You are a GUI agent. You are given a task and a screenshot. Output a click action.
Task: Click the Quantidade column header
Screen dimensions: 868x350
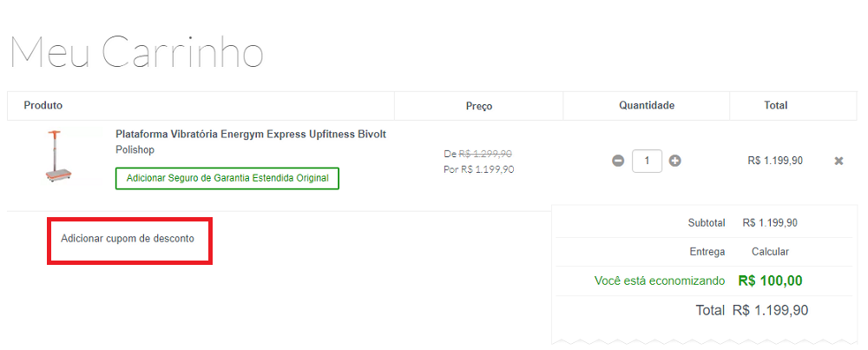pyautogui.click(x=647, y=105)
